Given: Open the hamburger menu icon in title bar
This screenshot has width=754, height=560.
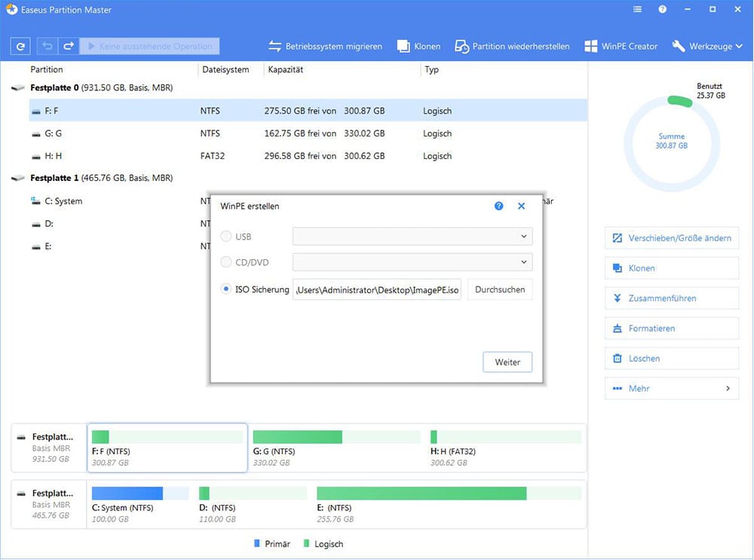Looking at the screenshot, I should pyautogui.click(x=637, y=9).
